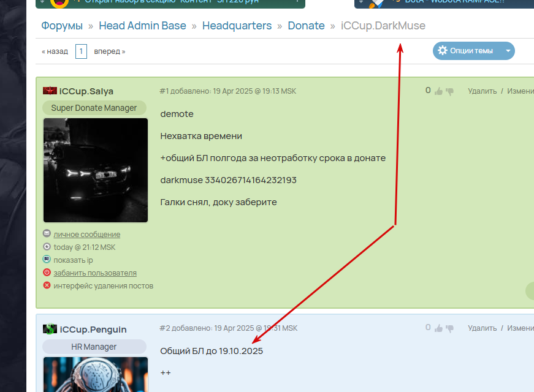Screen dimensions: 534x392
Task: Open the Форумы breadcrumb link
Action: pyautogui.click(x=62, y=26)
